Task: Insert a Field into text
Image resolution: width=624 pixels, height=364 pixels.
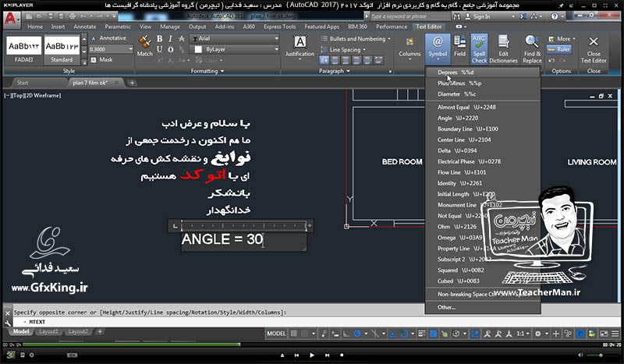Action: pyautogui.click(x=459, y=45)
